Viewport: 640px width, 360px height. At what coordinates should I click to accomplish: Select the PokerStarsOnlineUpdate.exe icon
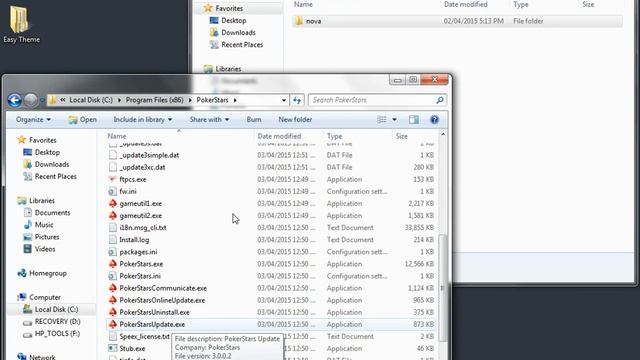tap(113, 300)
